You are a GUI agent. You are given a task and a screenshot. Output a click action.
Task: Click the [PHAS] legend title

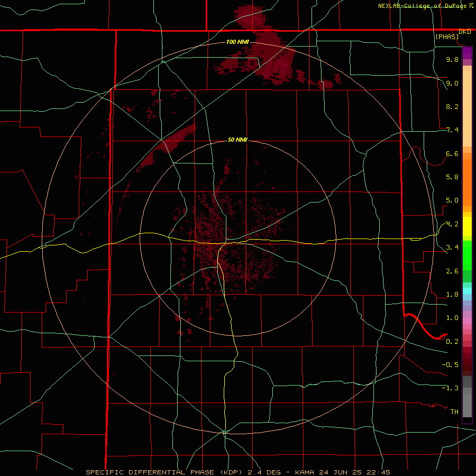[447, 37]
